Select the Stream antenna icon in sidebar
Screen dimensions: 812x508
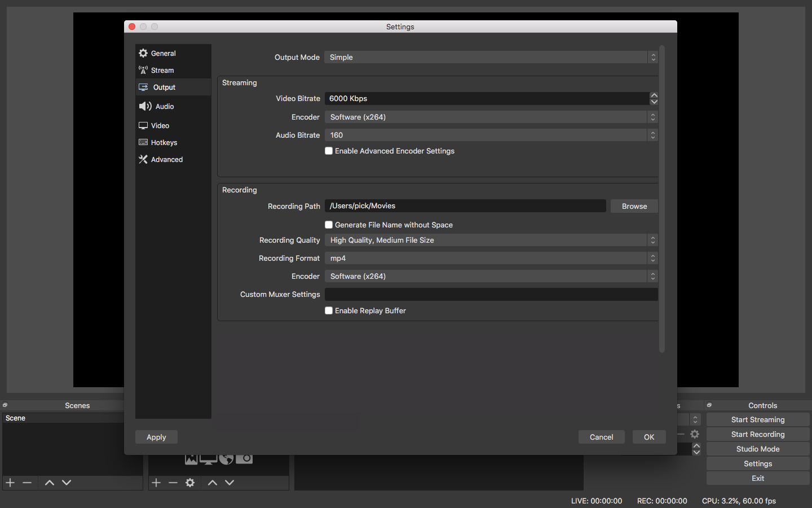(143, 70)
